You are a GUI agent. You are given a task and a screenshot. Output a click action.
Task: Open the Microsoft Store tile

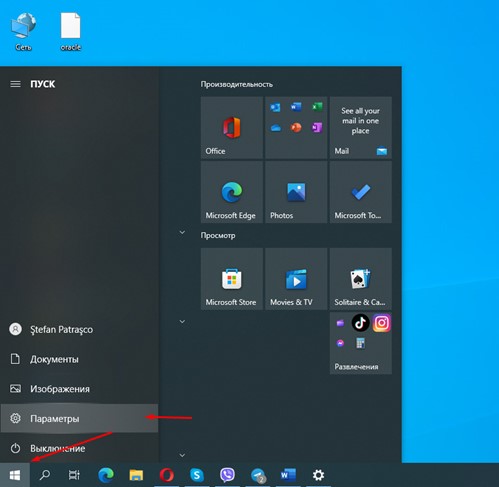pos(232,279)
